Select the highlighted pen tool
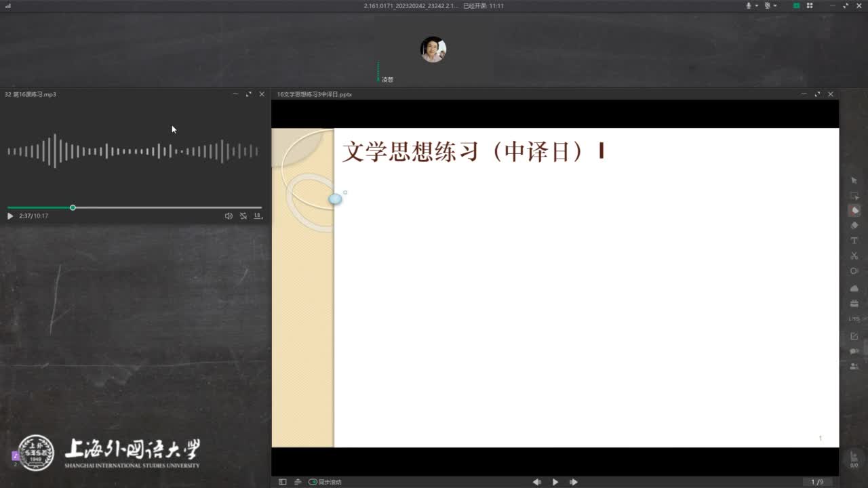This screenshot has height=488, width=868. pyautogui.click(x=854, y=211)
